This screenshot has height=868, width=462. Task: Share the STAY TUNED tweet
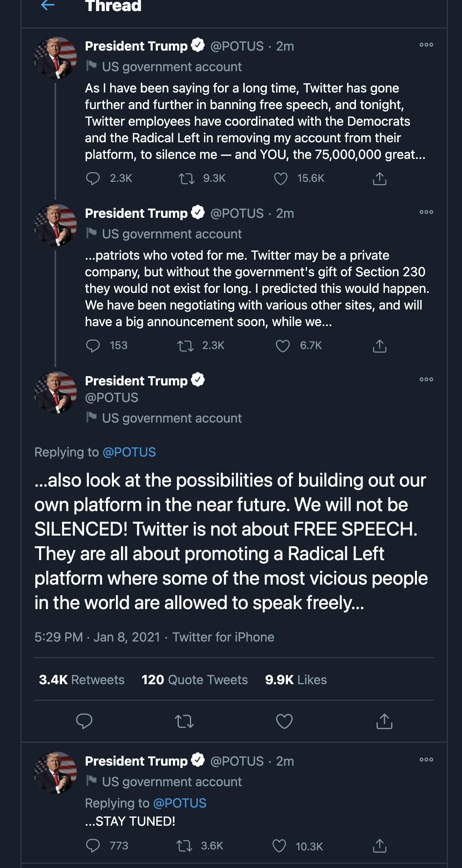[379, 846]
